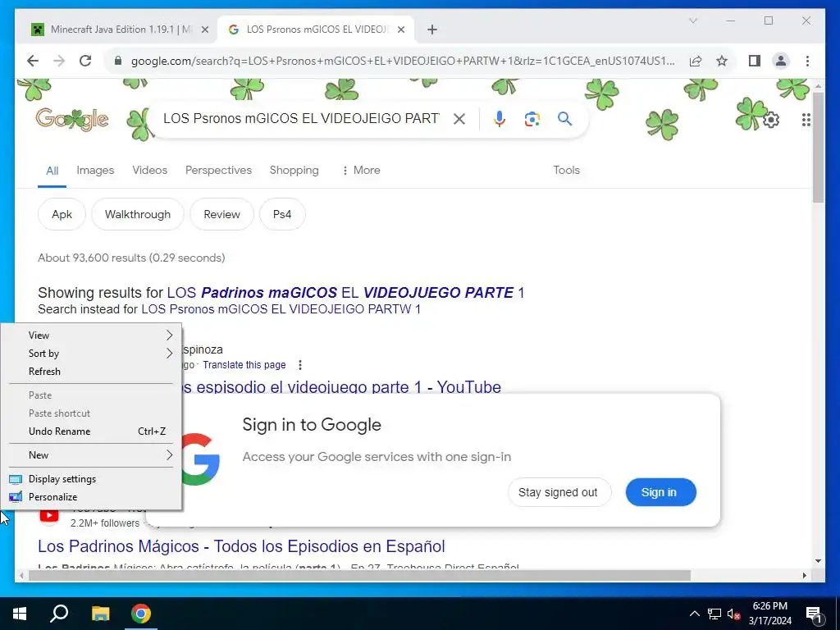
Task: Open the Windows Start menu
Action: (x=20, y=614)
